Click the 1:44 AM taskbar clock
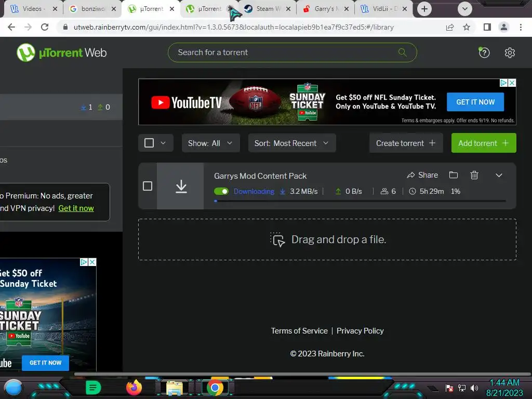532x399 pixels. point(504,382)
